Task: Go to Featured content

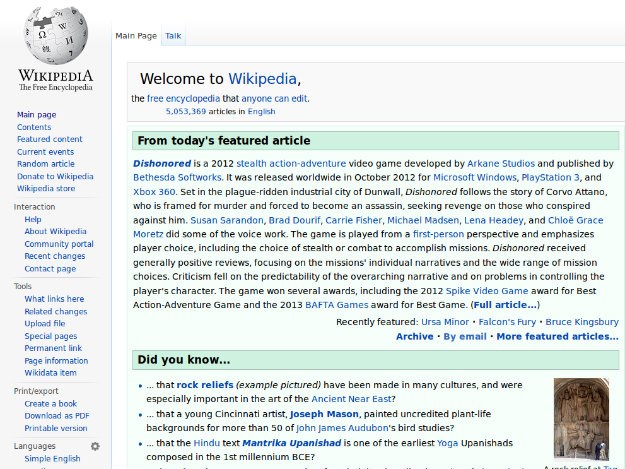Action: coord(49,139)
